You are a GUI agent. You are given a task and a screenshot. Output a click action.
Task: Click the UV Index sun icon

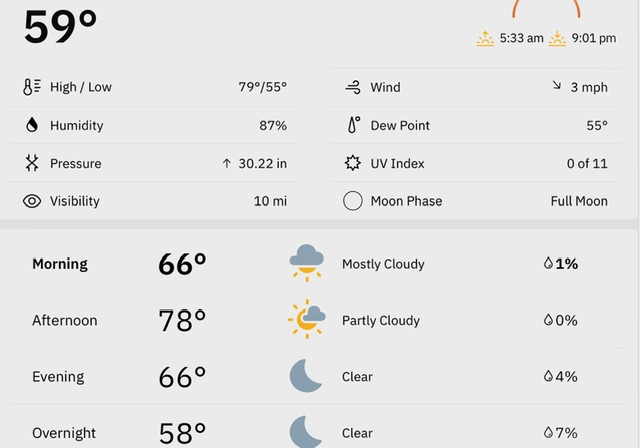tap(353, 163)
